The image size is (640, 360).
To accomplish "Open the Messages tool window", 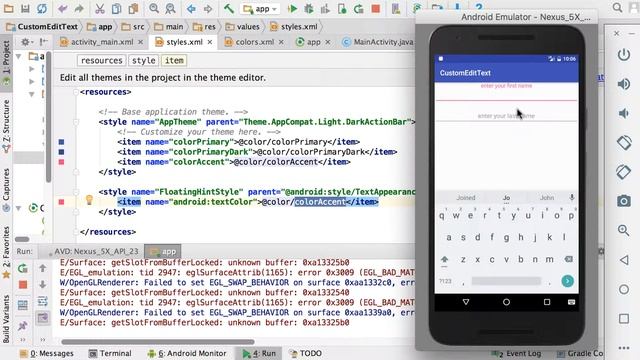I will (x=47, y=353).
